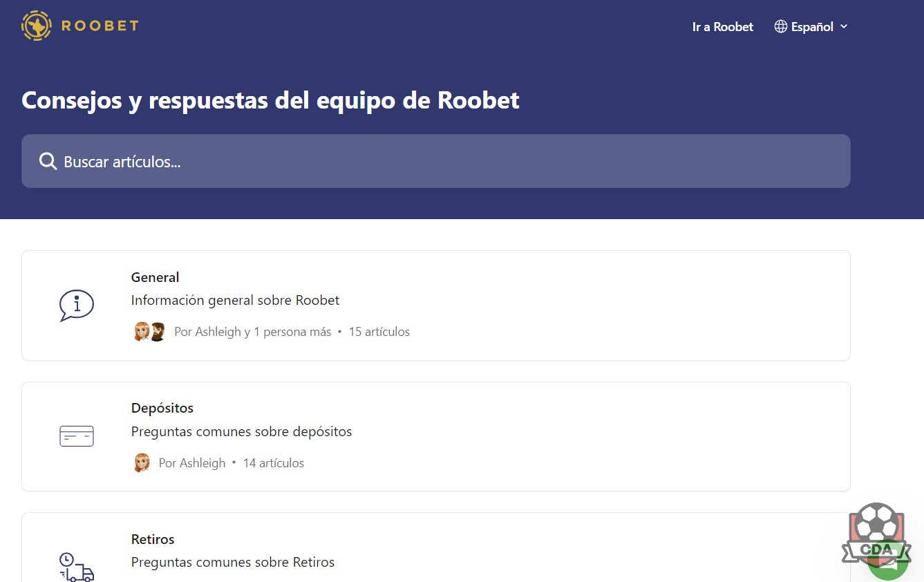
Task: Click the Roobet kangaroo logo
Action: (x=37, y=26)
